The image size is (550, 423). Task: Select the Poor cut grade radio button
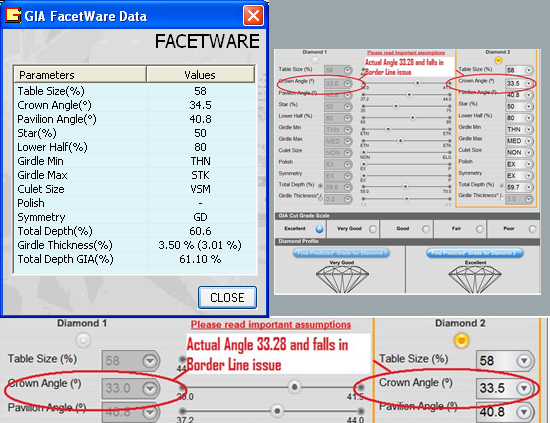tap(532, 229)
